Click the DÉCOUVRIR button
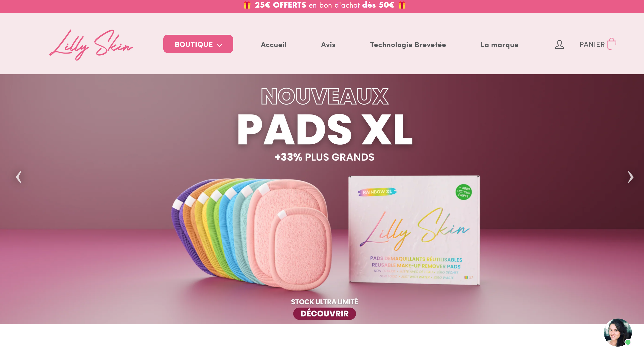This screenshot has height=353, width=644. pos(324,313)
